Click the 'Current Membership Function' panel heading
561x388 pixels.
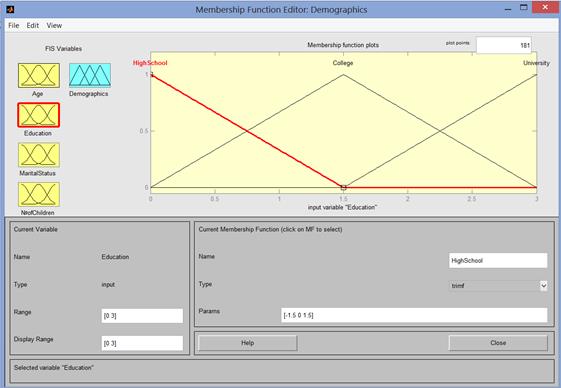(x=270, y=229)
